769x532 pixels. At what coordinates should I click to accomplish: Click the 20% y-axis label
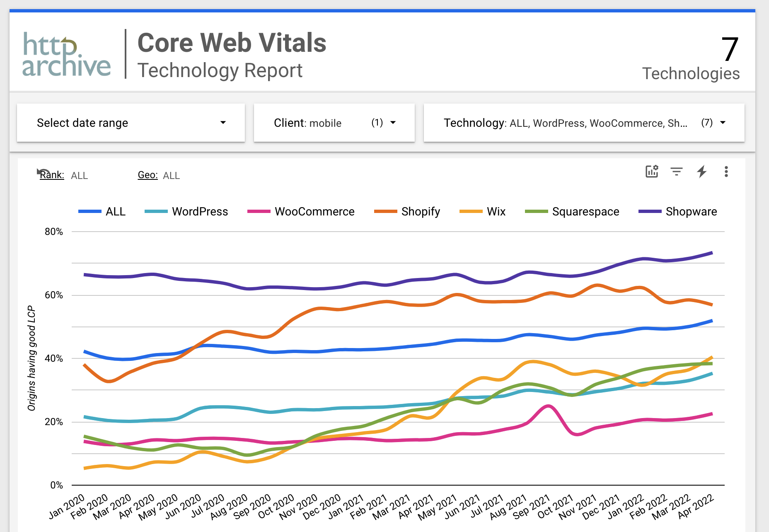tap(54, 422)
